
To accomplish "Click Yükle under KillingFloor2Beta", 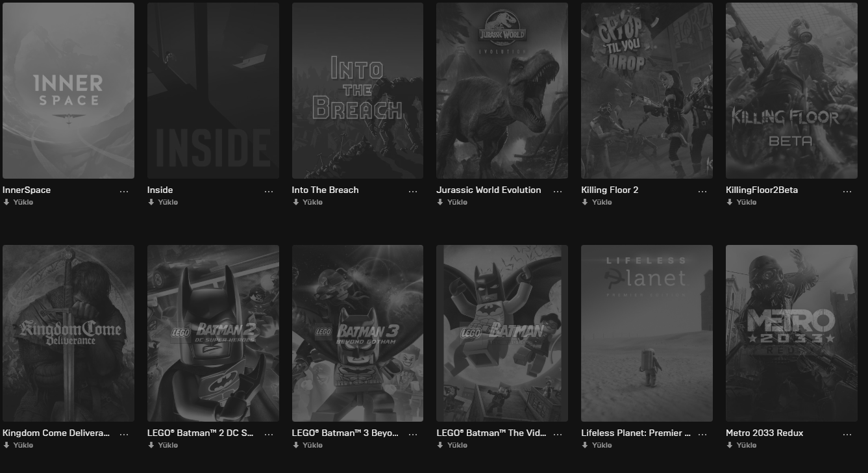I will pyautogui.click(x=742, y=202).
